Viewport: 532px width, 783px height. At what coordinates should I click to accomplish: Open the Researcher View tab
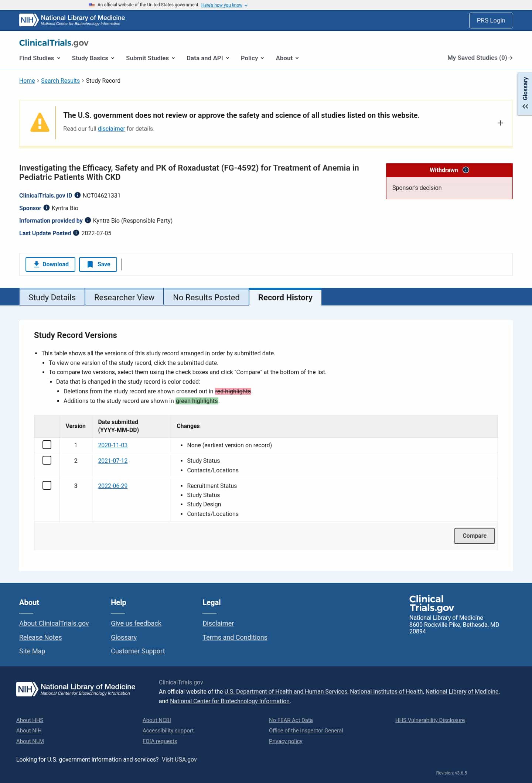124,297
